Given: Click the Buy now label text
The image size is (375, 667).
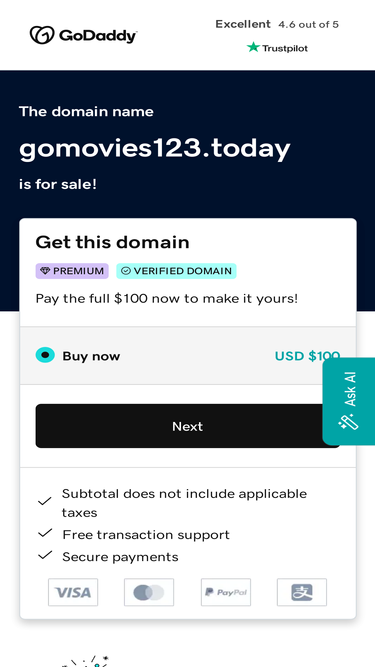Looking at the screenshot, I should point(91,356).
